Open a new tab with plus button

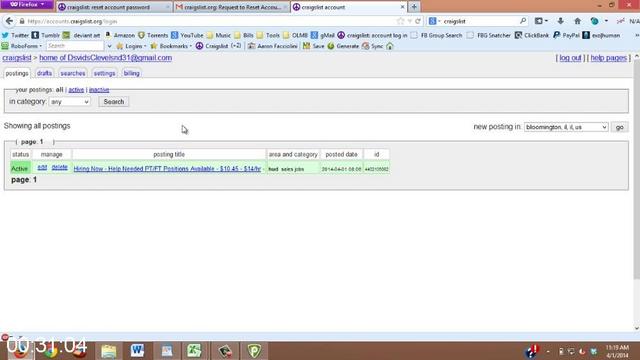point(414,7)
